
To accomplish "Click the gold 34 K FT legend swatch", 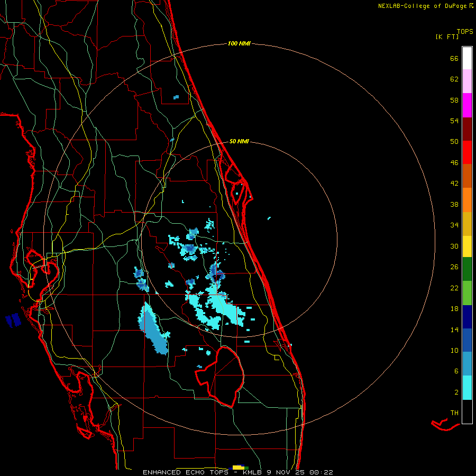I will tap(467, 224).
